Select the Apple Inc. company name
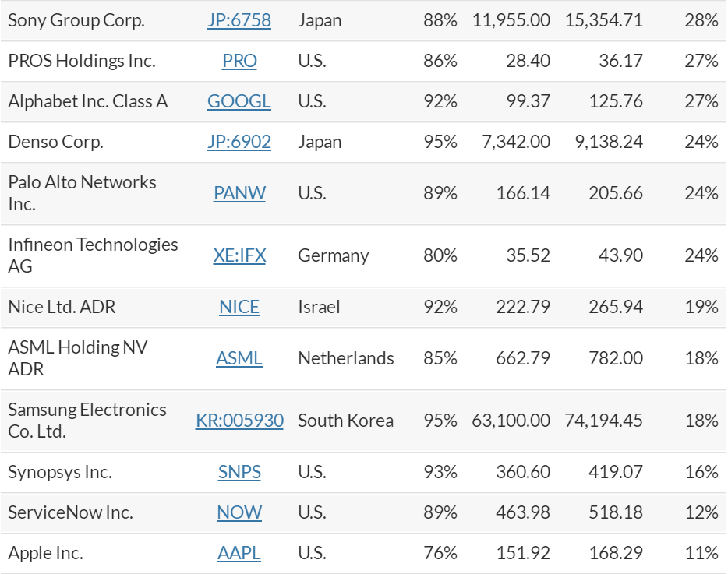 coord(45,553)
